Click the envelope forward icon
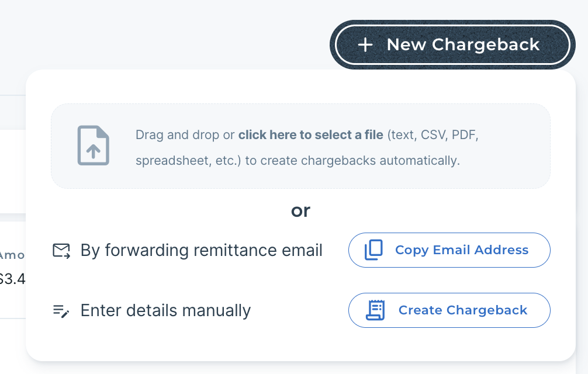 pos(61,251)
